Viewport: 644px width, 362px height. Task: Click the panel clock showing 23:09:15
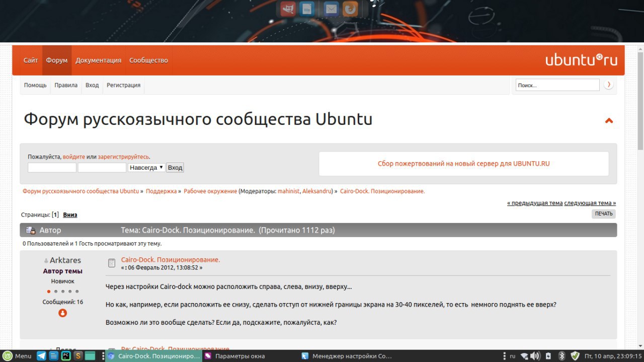[x=613, y=356]
